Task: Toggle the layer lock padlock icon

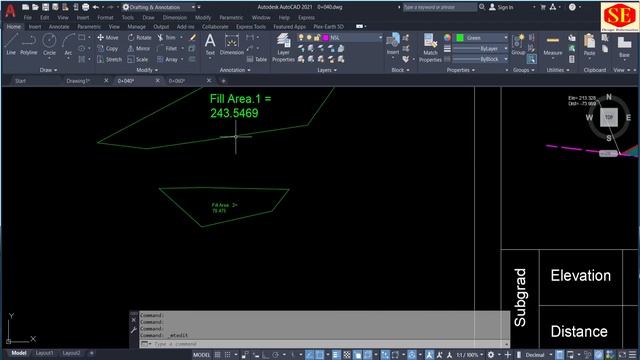Action: click(317, 38)
